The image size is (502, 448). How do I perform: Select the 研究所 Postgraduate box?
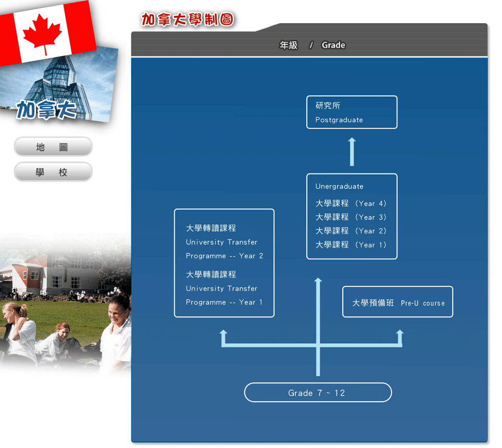coord(352,112)
